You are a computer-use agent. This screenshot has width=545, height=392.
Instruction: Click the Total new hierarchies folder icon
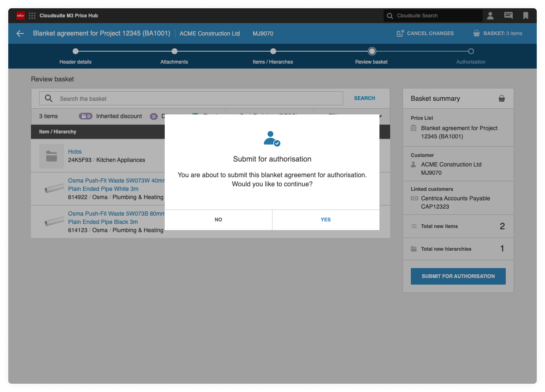click(x=414, y=249)
